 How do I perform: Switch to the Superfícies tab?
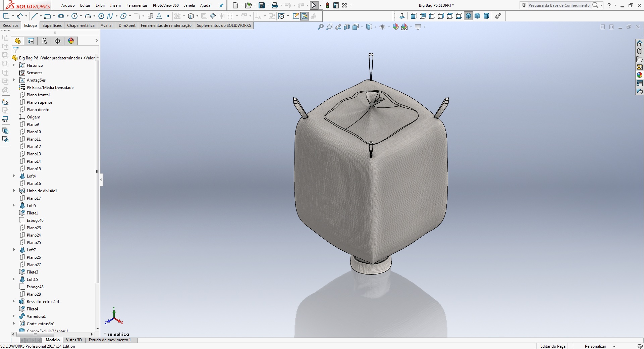(52, 26)
